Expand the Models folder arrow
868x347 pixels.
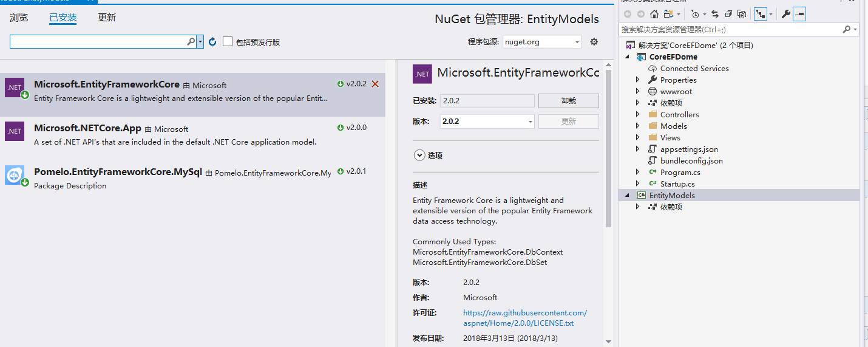[637, 126]
